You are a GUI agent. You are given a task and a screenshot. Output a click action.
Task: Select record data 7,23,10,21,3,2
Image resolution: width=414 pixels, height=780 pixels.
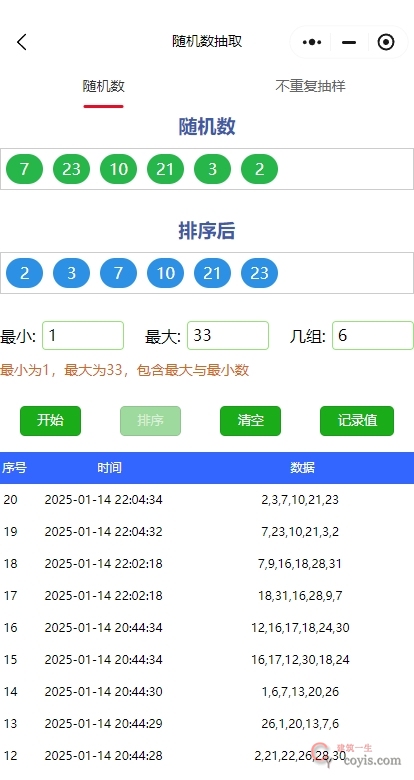click(x=300, y=532)
